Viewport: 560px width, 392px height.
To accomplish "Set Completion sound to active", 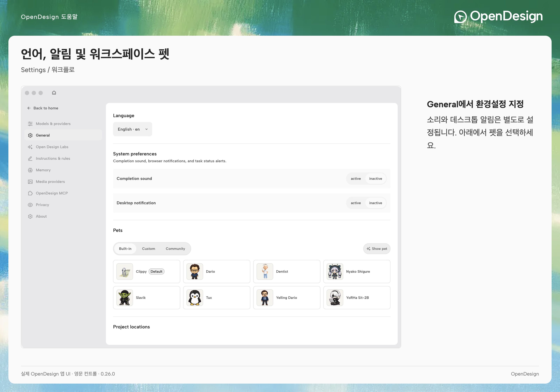I will [356, 178].
